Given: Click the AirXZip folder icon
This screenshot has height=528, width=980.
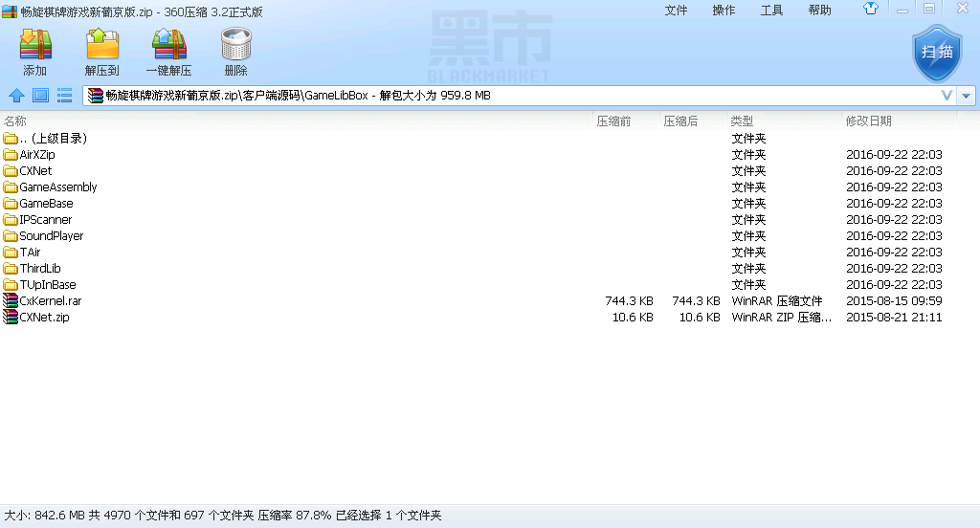Looking at the screenshot, I should pyautogui.click(x=10, y=154).
